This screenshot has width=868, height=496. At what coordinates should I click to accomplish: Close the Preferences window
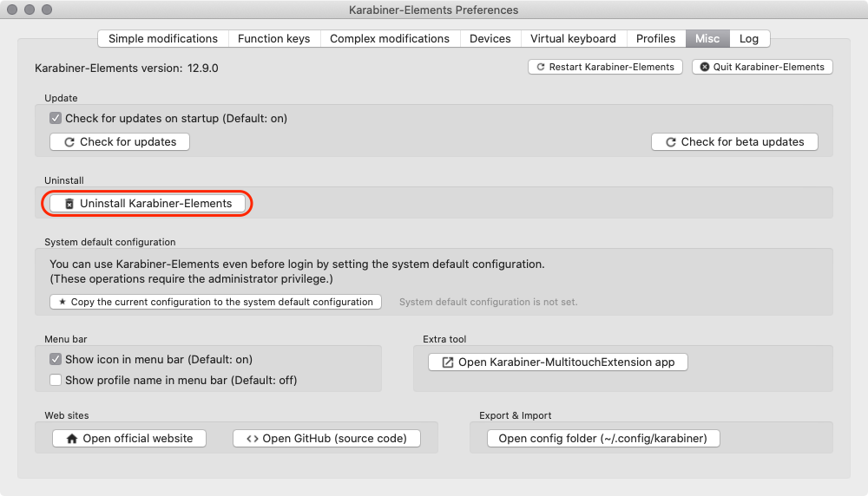click(12, 10)
